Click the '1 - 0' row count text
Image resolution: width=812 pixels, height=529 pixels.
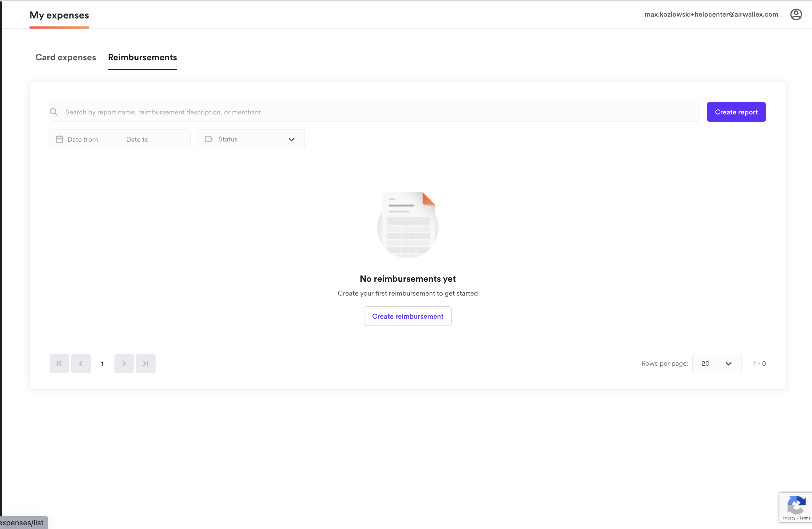point(759,363)
